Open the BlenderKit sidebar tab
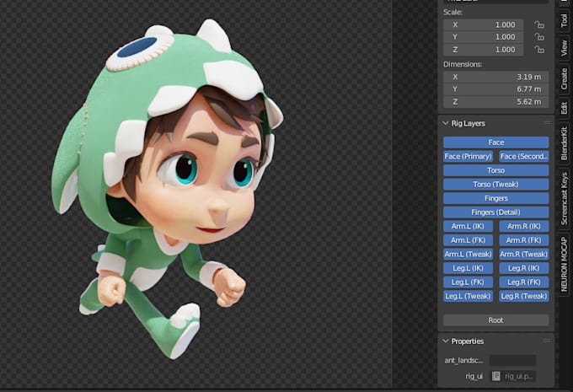This screenshot has height=392, width=573. pos(565,142)
